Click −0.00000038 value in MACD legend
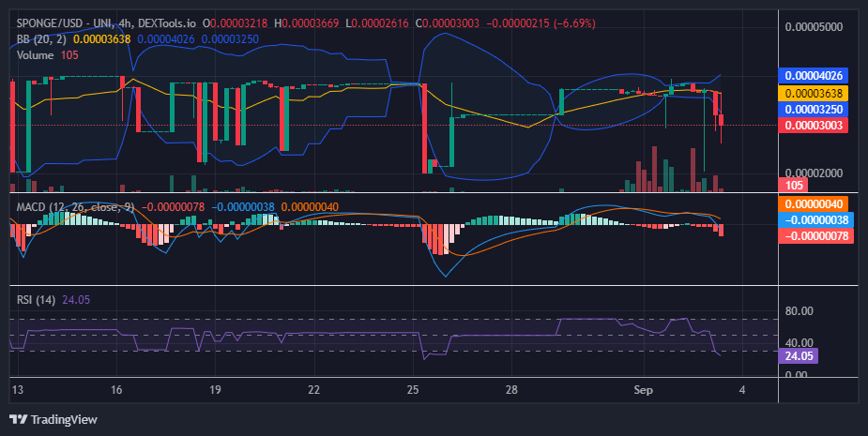This screenshot has width=868, height=436. pyautogui.click(x=243, y=207)
